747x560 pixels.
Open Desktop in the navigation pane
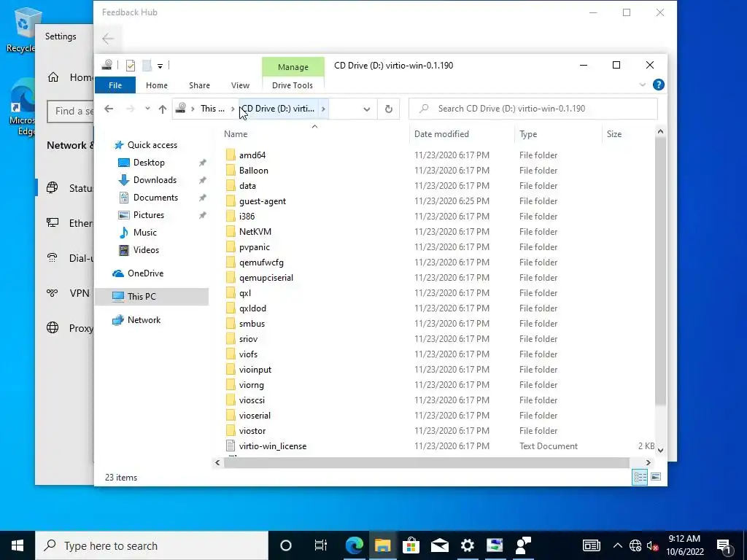coord(149,163)
